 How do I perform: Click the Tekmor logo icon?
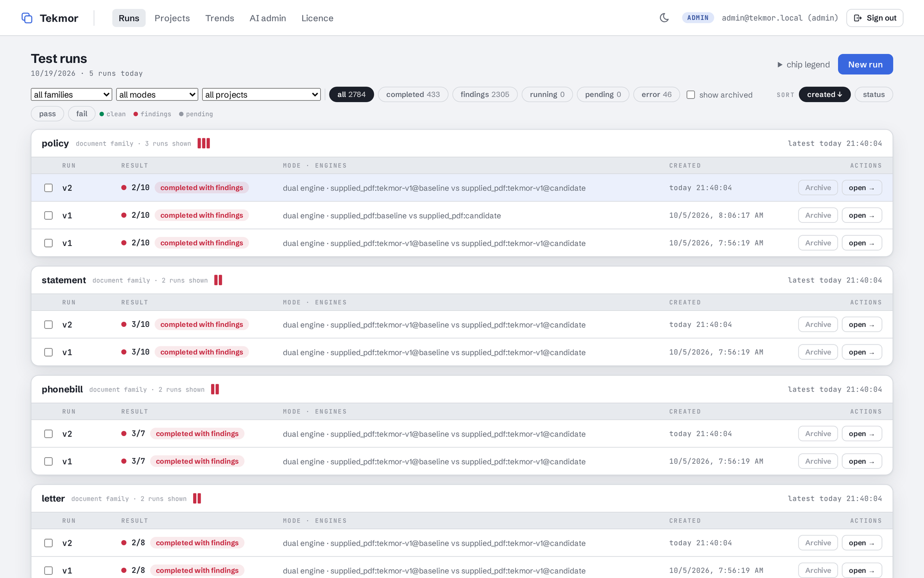27,18
